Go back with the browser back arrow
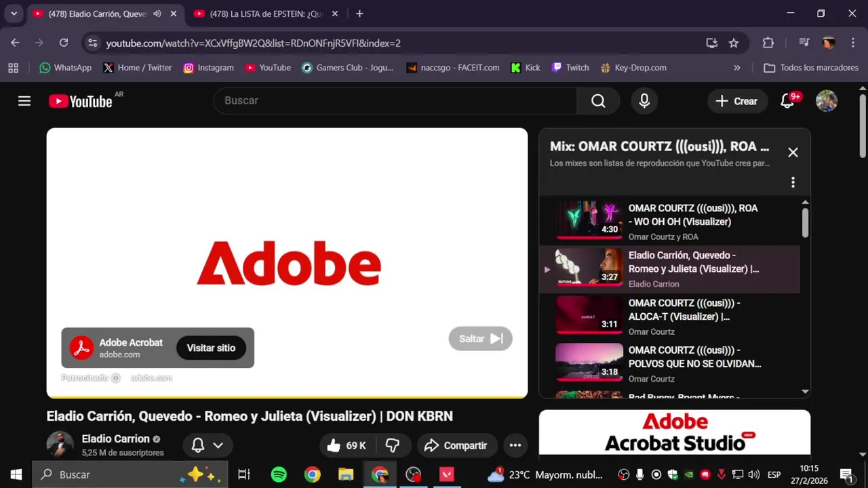Screen dimensions: 868x488 click(15, 43)
